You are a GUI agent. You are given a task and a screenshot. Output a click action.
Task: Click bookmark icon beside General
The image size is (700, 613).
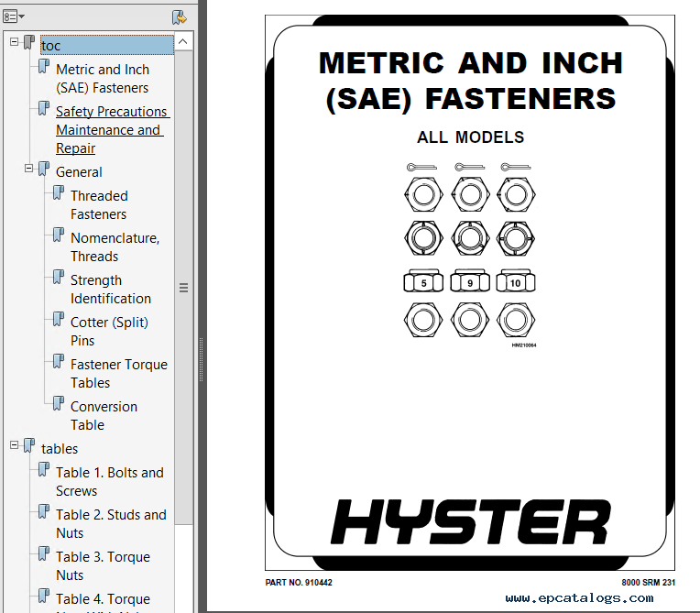pos(44,170)
